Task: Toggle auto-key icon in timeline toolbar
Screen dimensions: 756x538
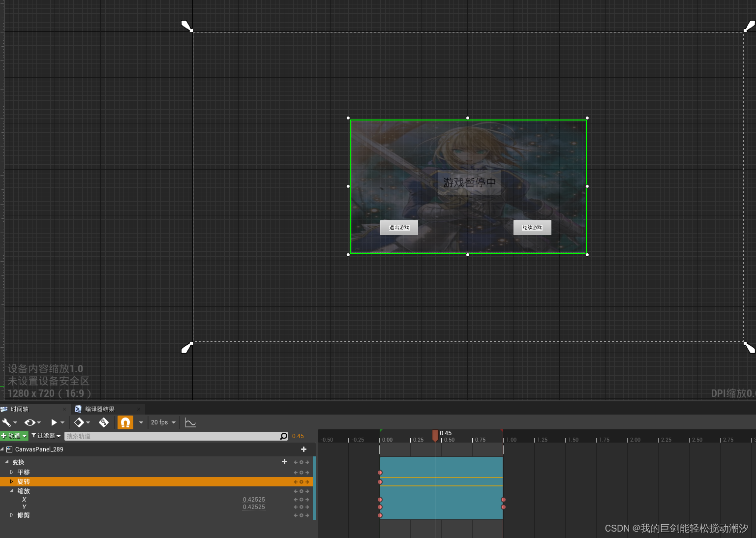Action: coord(104,422)
